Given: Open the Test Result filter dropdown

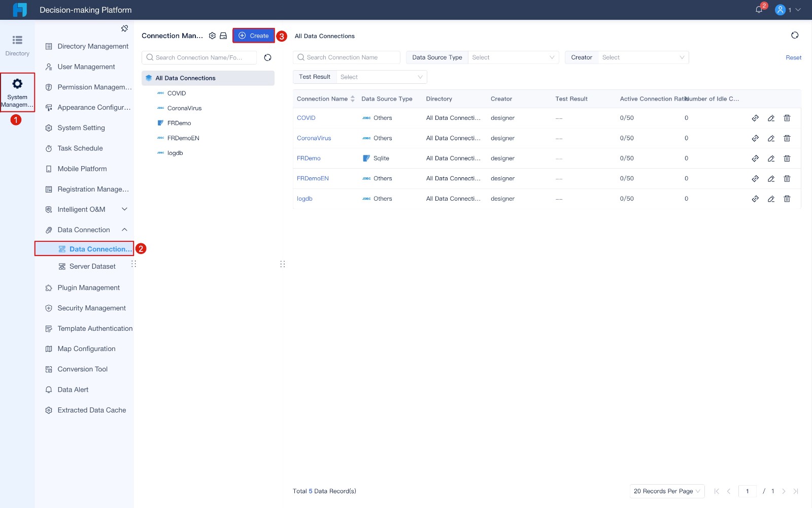Looking at the screenshot, I should coord(382,77).
